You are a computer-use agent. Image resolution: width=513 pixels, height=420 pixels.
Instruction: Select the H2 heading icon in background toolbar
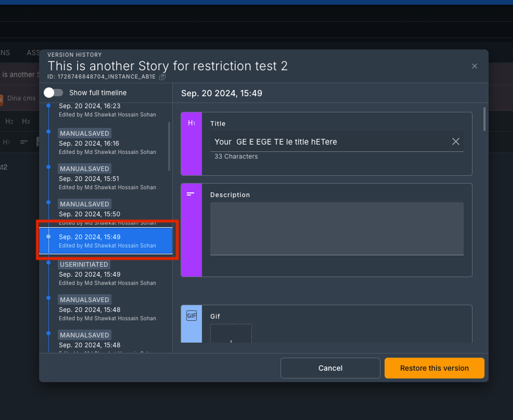tap(9, 121)
